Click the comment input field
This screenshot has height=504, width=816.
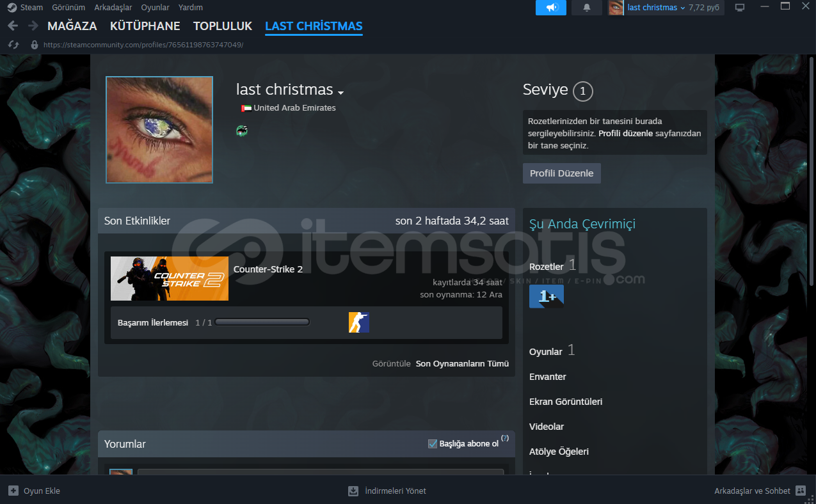tap(321, 472)
